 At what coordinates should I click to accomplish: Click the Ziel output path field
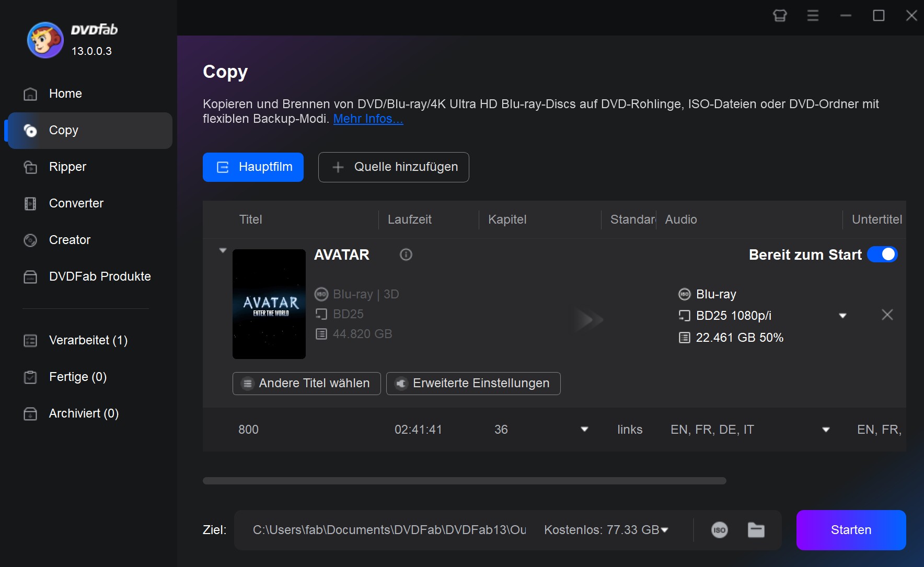coord(389,530)
